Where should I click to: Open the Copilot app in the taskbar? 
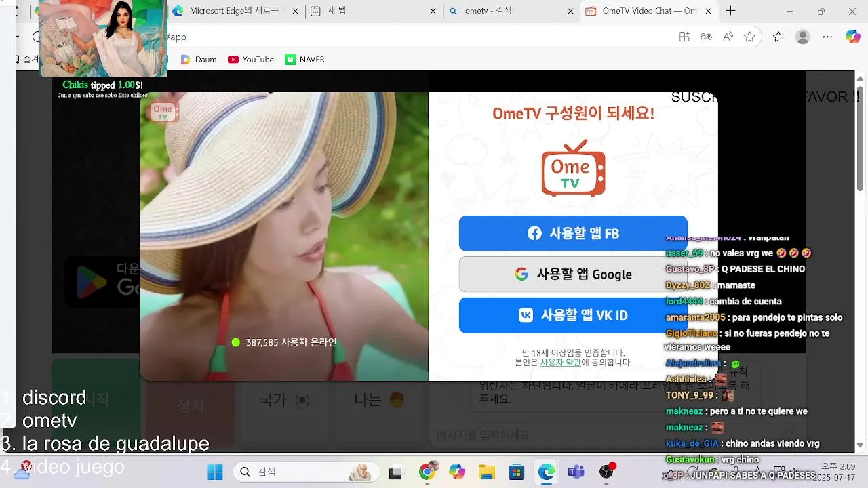coord(457,472)
